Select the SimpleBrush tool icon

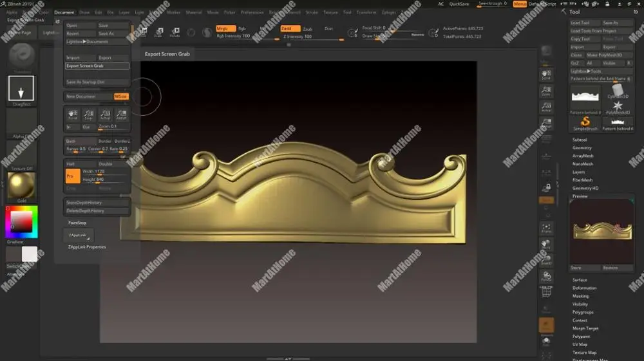585,122
